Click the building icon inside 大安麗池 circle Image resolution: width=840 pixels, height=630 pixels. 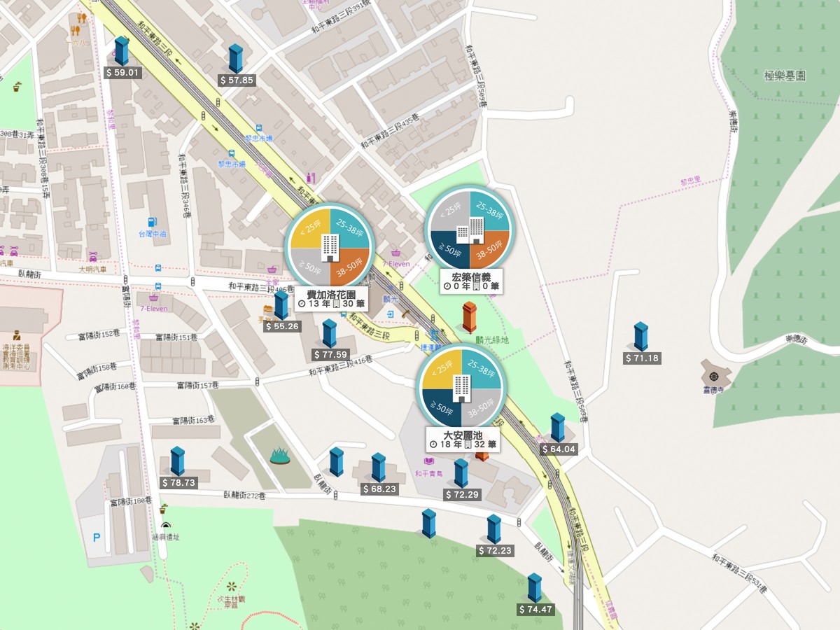(x=461, y=388)
